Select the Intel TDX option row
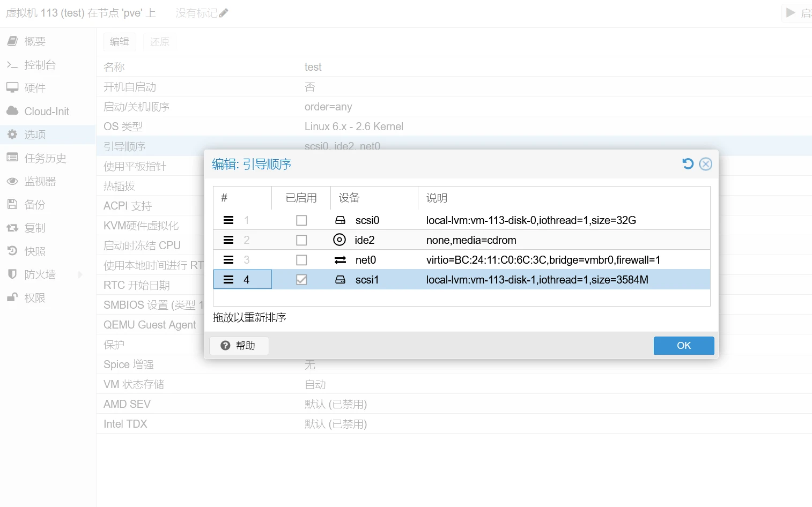 coord(454,424)
